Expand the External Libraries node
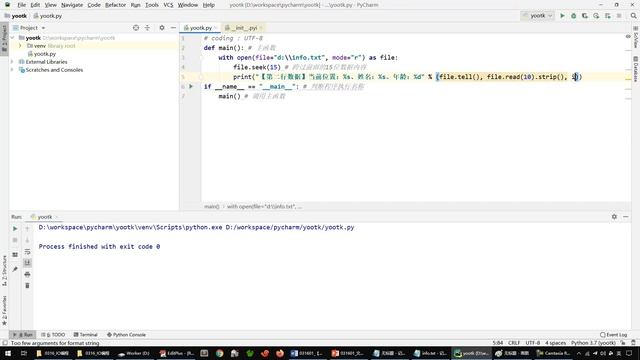Viewport: 640px width, 360px height. pos(13,62)
